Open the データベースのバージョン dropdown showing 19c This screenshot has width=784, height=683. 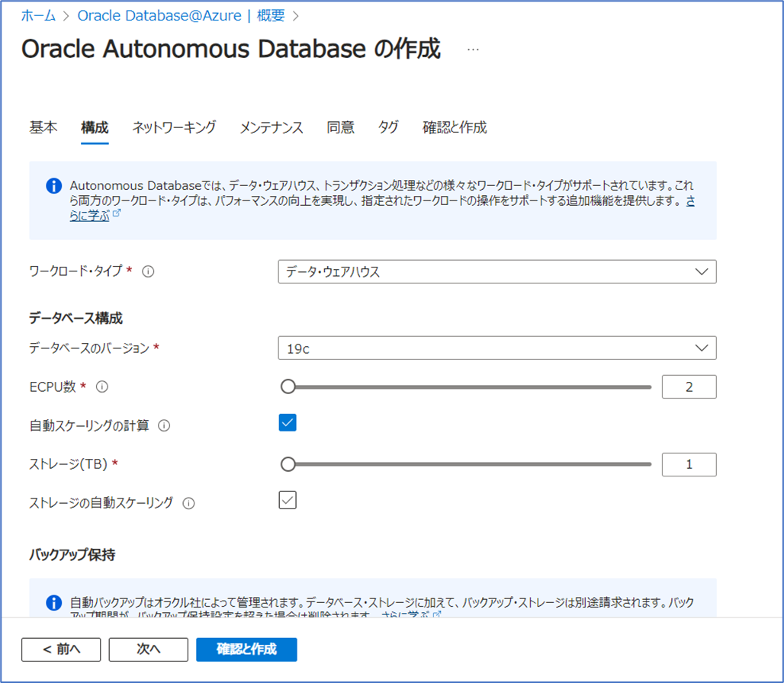point(497,348)
